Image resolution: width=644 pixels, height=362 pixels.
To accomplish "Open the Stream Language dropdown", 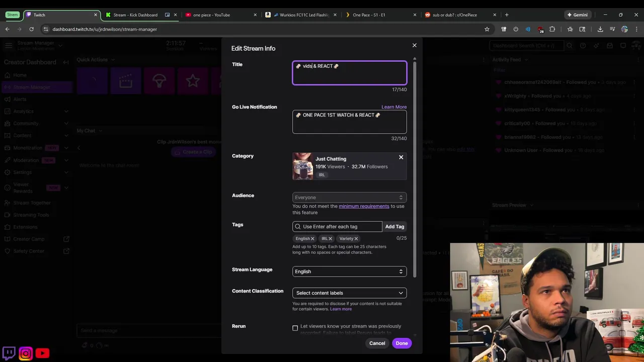I will 350,271.
